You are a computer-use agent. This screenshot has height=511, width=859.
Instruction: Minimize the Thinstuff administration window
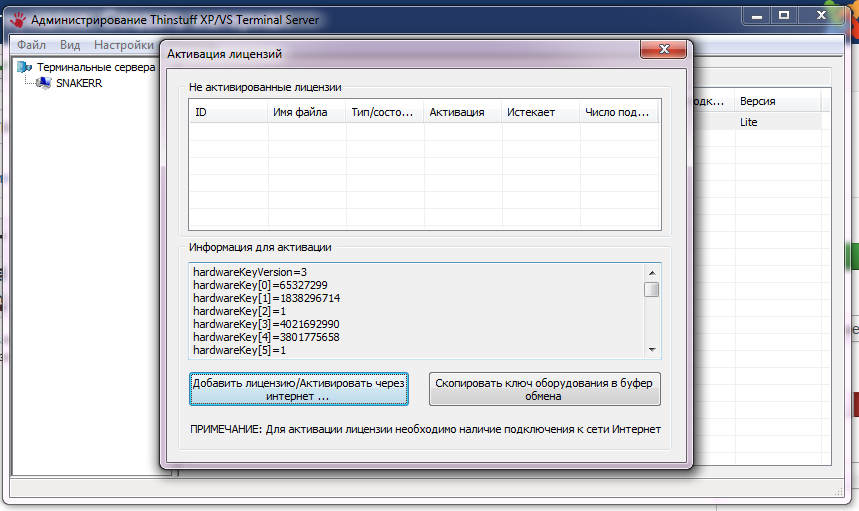point(757,16)
